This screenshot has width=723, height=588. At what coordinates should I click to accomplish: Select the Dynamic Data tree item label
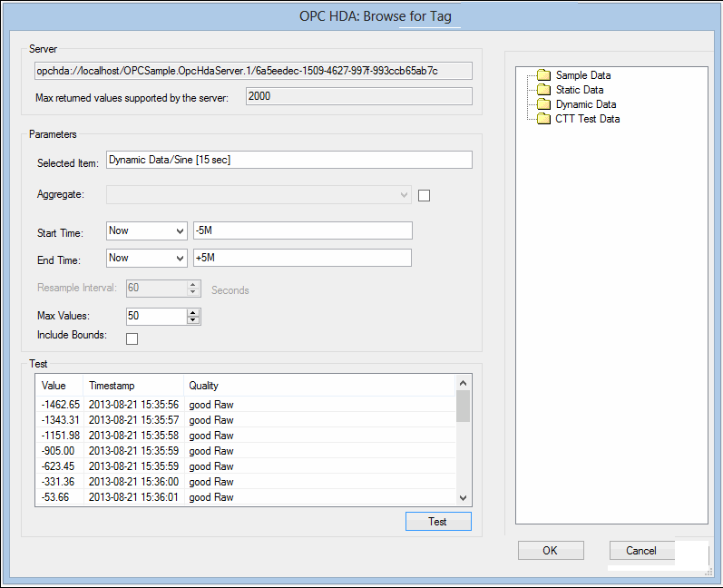586,104
